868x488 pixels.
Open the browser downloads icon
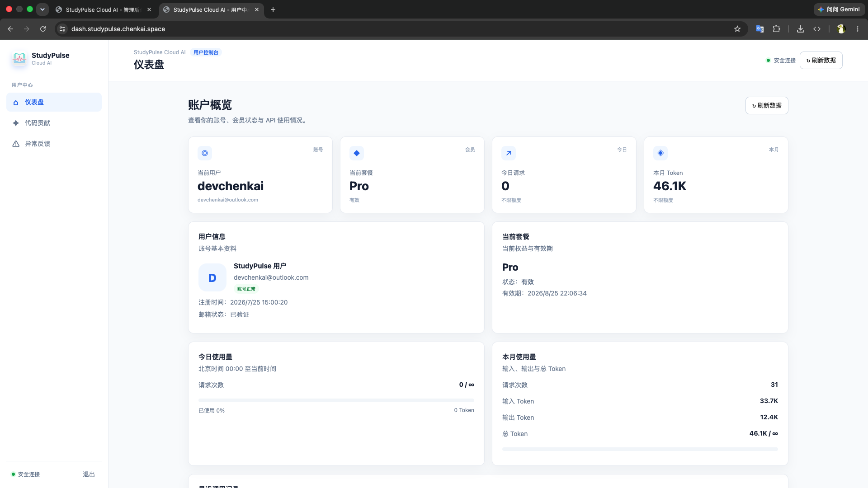point(801,29)
